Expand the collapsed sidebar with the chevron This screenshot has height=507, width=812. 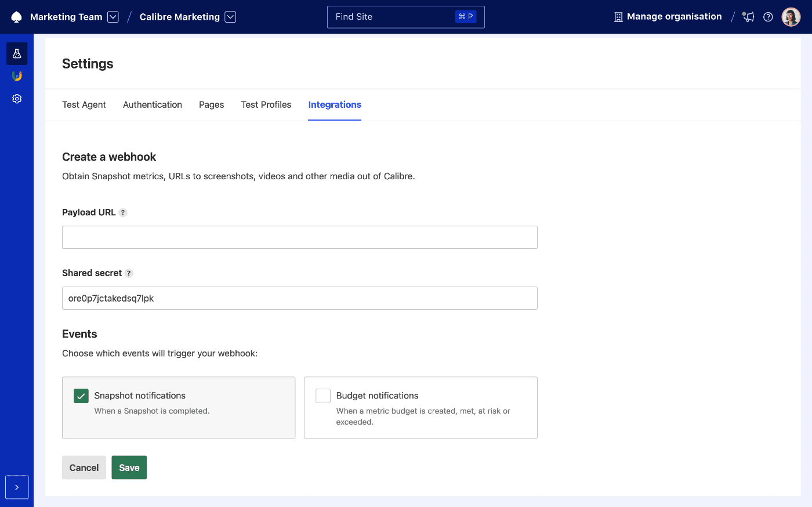coord(17,487)
